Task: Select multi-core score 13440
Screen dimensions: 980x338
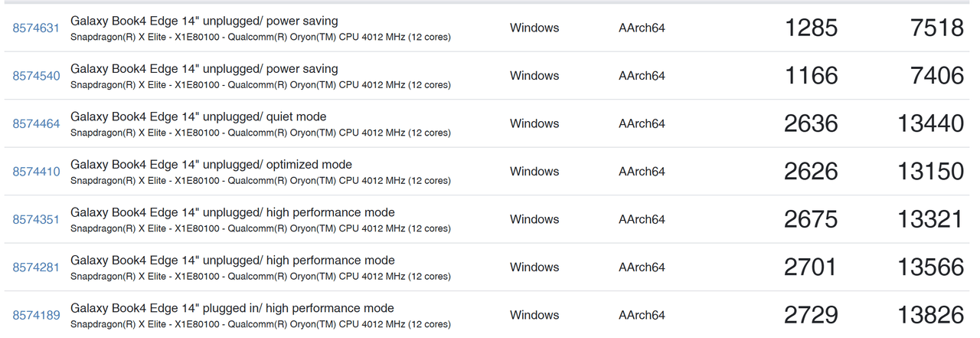Action: [930, 123]
